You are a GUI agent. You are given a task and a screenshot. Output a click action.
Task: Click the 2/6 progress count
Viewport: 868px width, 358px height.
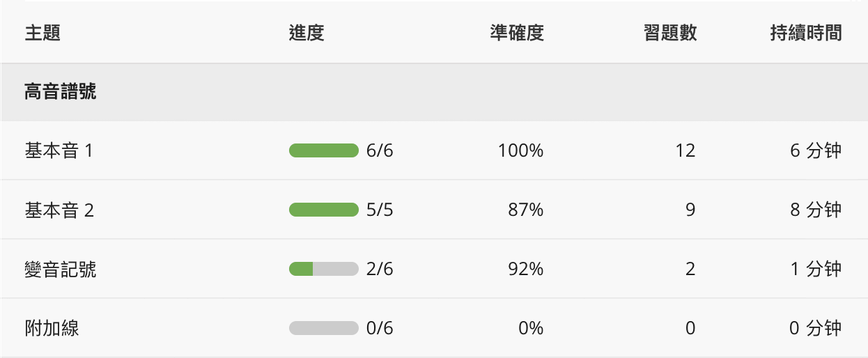coord(380,269)
